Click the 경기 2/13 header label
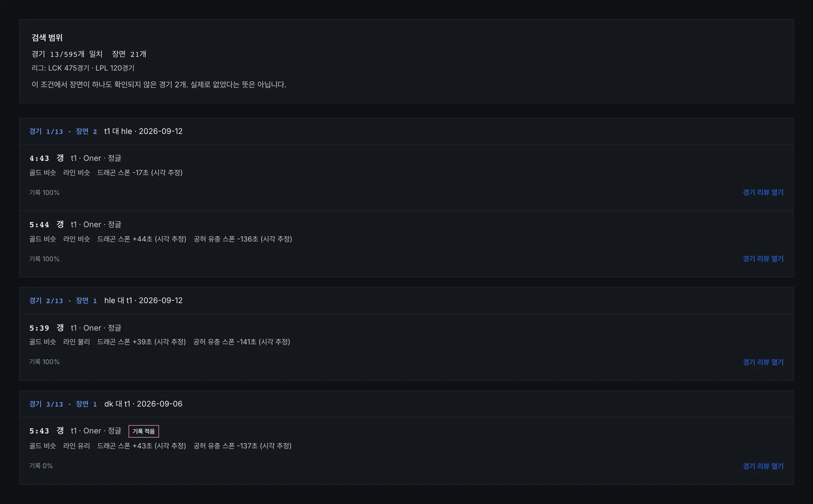 click(x=46, y=300)
